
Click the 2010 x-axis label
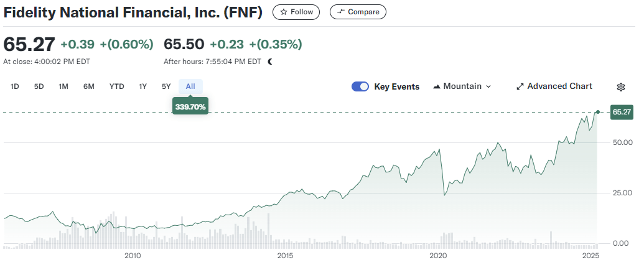click(133, 256)
